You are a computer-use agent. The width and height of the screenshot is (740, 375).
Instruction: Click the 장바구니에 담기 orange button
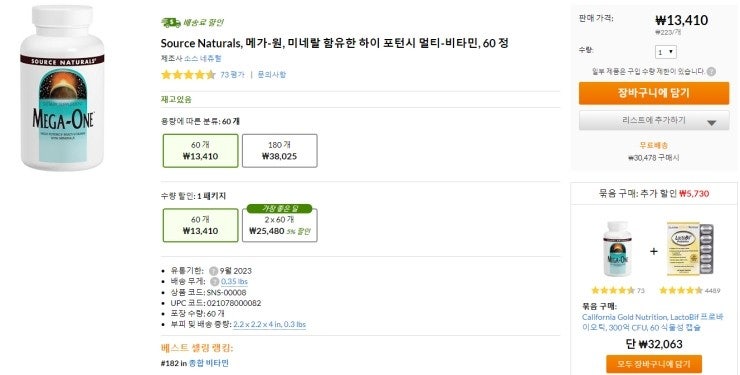tap(654, 93)
